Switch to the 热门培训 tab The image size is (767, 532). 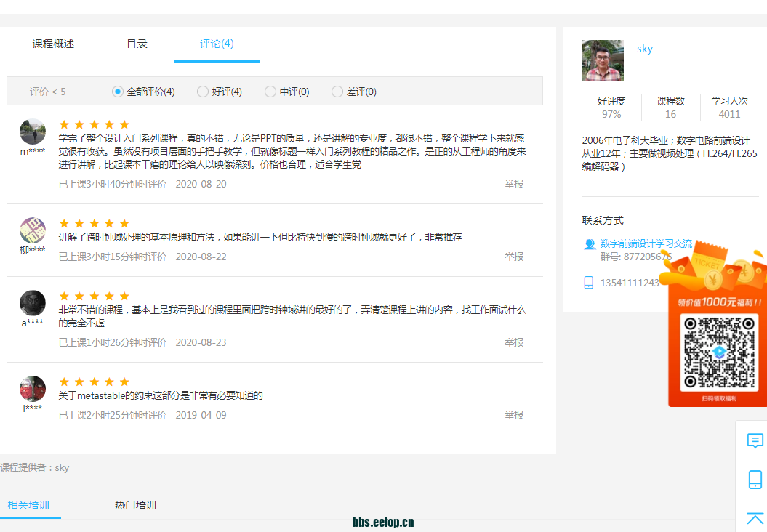point(135,505)
